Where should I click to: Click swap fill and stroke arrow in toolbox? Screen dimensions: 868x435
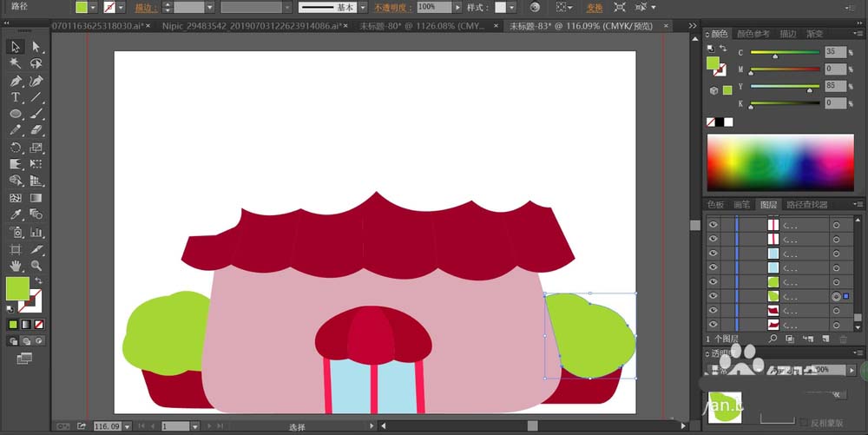pyautogui.click(x=39, y=281)
